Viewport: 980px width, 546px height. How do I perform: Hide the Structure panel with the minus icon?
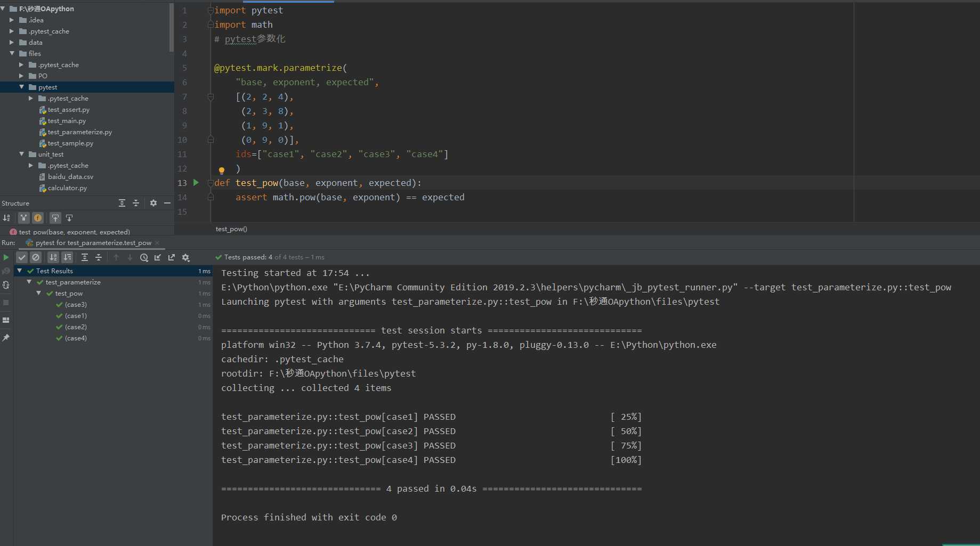pos(167,203)
